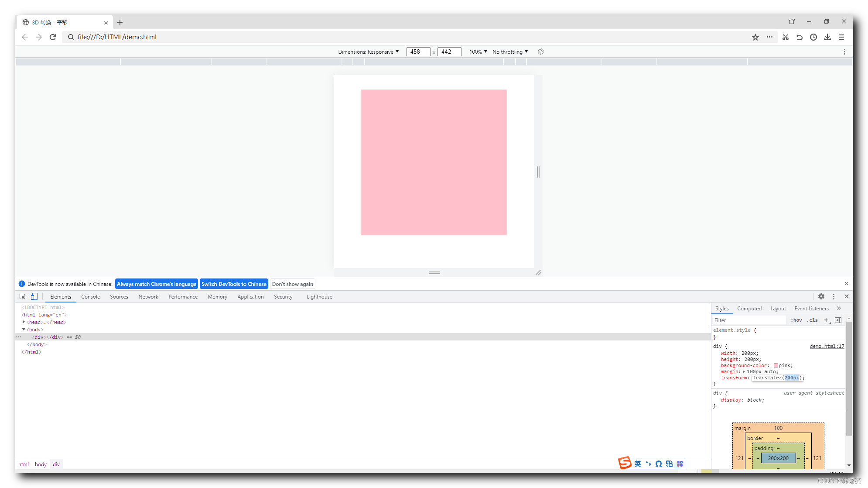
Task: Open the Sogou toolbox grid icon
Action: (680, 464)
